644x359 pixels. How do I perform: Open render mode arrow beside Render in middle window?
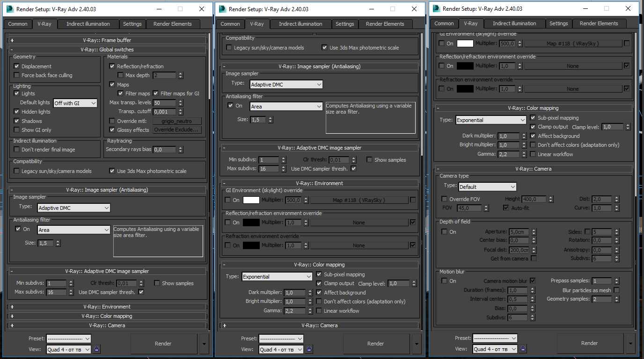pos(416,344)
